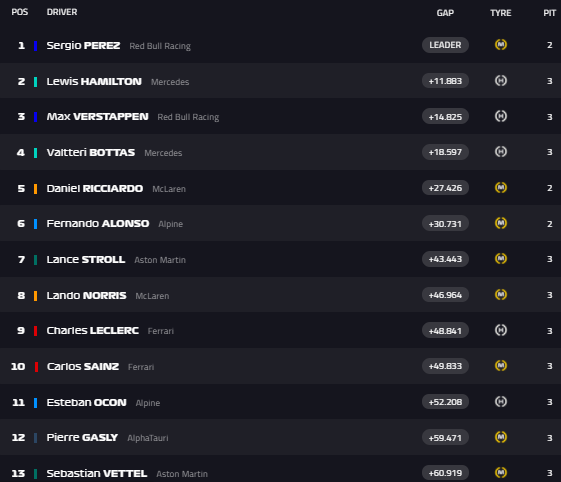This screenshot has height=482, width=561.
Task: Click Fernando Alonso's medium tyre icon
Action: pyautogui.click(x=501, y=223)
